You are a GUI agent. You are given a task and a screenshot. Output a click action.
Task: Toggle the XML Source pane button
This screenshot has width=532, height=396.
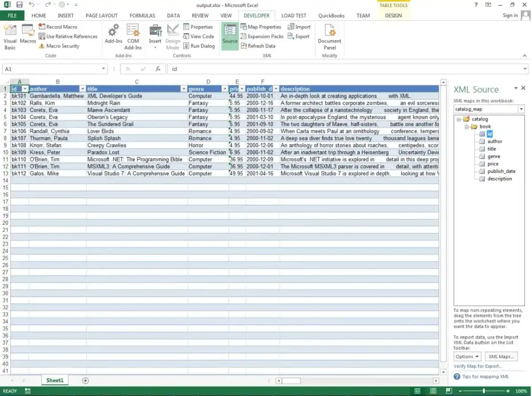click(x=230, y=36)
